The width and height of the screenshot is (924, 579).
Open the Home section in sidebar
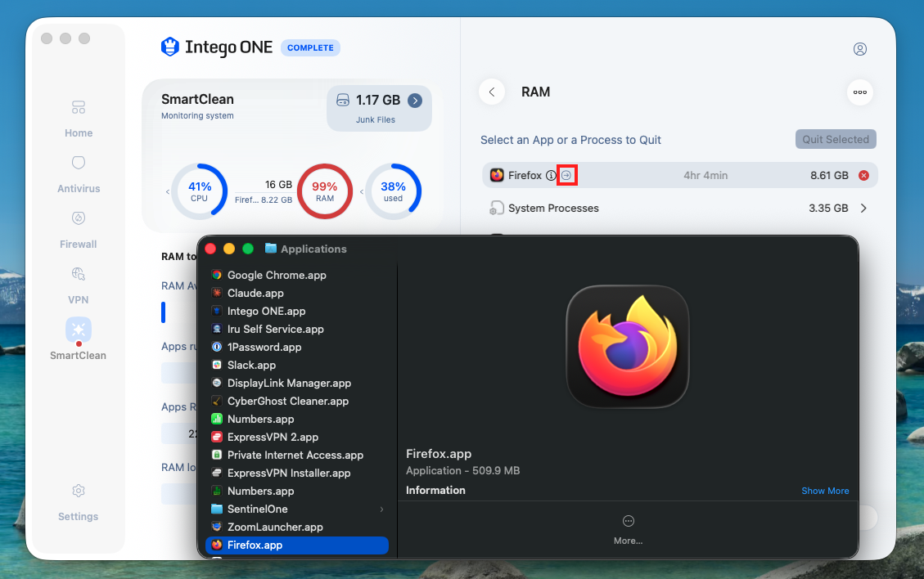79,119
